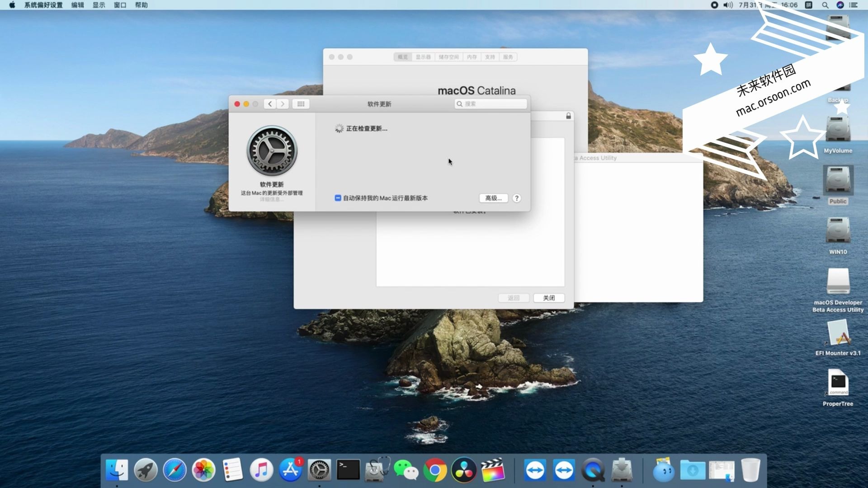Open Launchpad from the dock
Image resolution: width=868 pixels, height=488 pixels.
[x=146, y=470]
